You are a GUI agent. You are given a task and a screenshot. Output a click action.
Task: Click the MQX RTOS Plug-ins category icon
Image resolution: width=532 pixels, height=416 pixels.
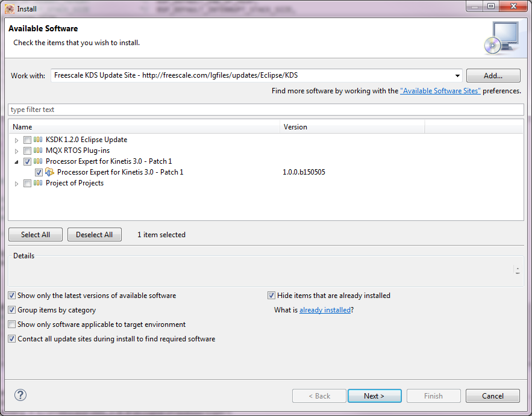[38, 151]
